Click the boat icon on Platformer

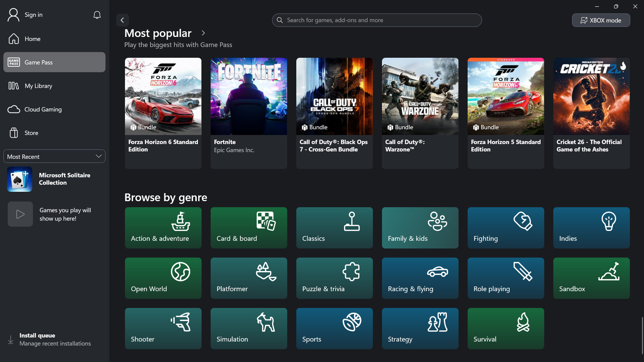266,272
